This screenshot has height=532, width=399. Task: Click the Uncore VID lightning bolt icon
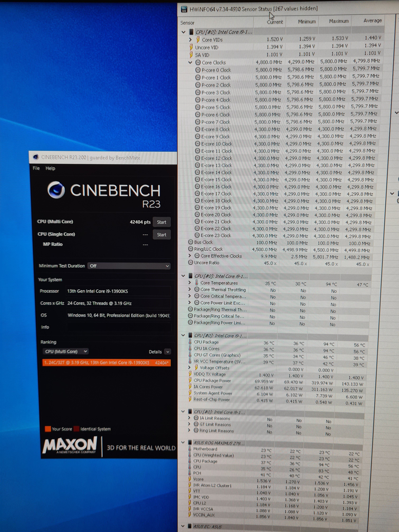[x=191, y=47]
